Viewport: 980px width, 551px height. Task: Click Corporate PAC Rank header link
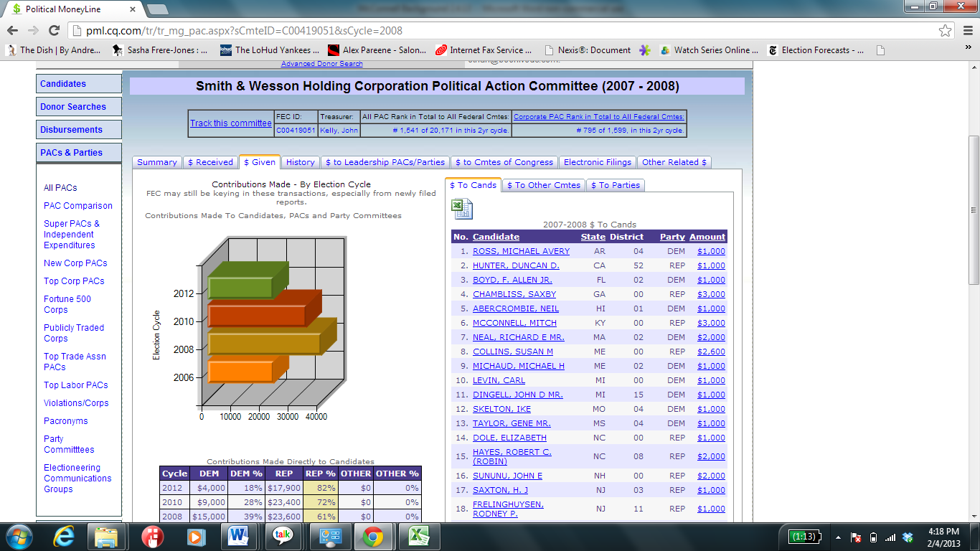599,117
